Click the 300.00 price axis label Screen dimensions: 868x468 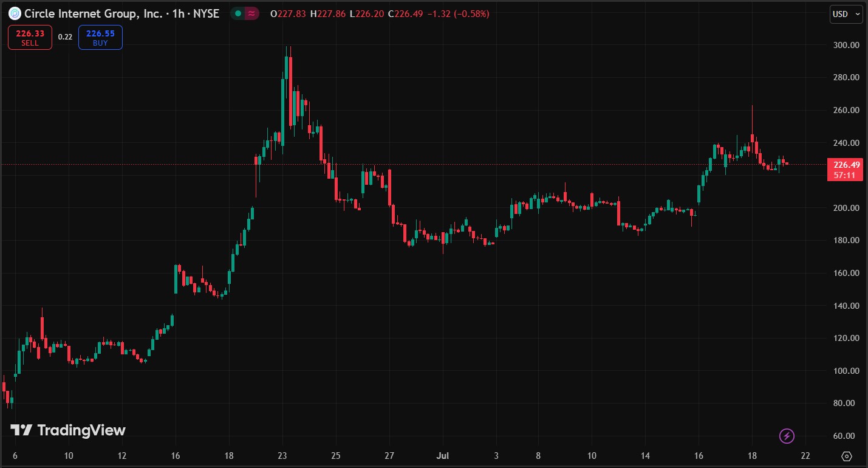click(x=846, y=45)
